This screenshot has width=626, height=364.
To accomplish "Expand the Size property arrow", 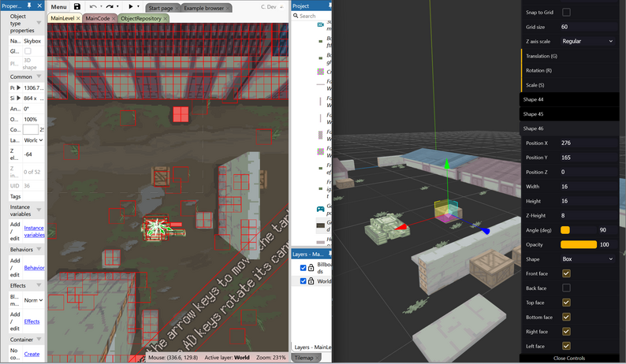I will point(18,98).
